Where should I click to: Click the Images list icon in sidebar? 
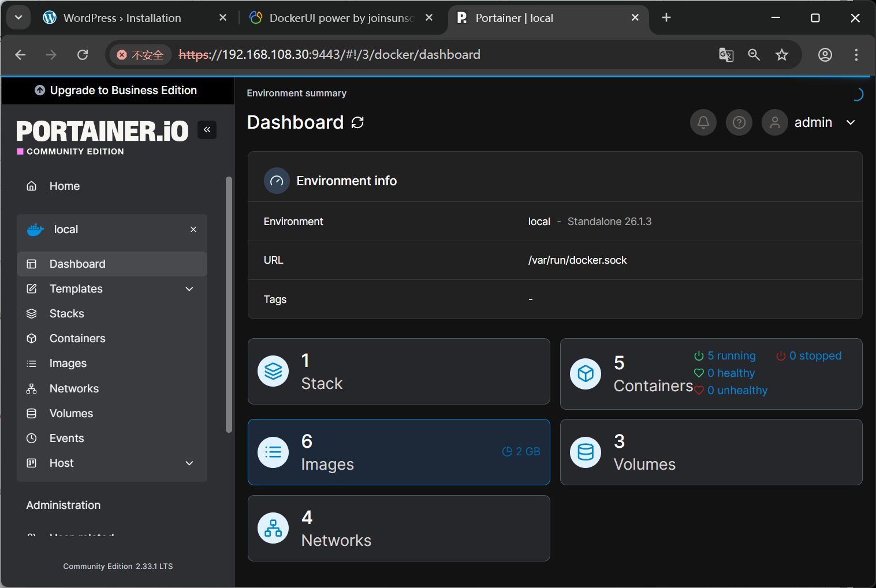coord(32,364)
